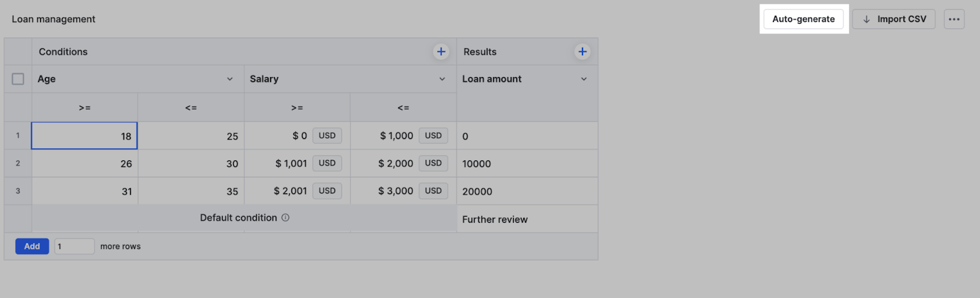Focus the more rows count input field
Viewport: 980px width, 298px height.
74,246
